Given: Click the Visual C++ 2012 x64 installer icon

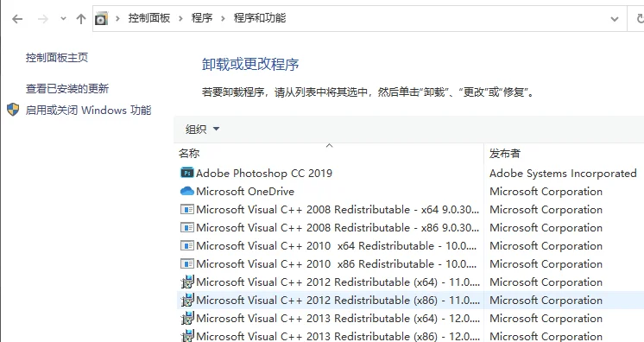Looking at the screenshot, I should click(x=186, y=282).
